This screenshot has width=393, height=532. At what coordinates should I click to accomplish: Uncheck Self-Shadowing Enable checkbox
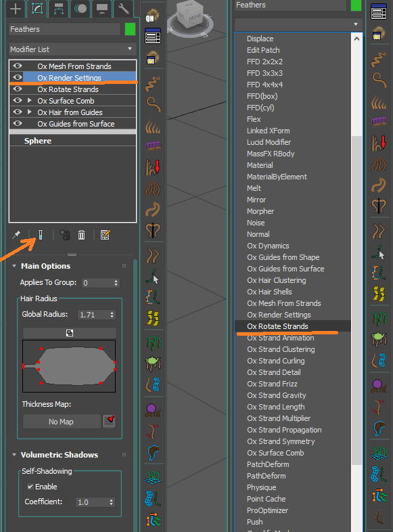coord(30,487)
